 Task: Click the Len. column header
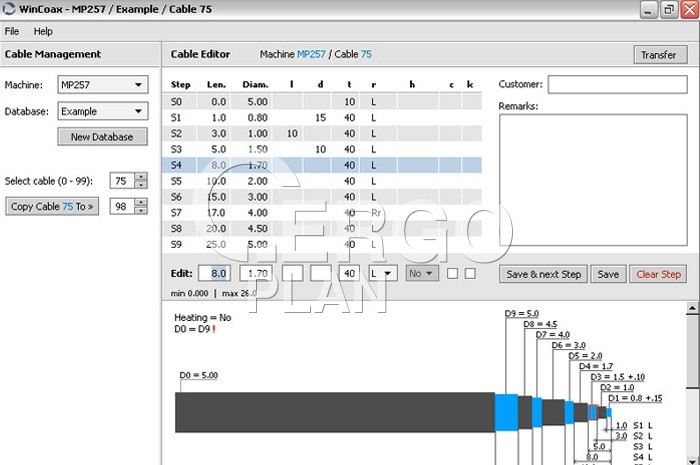tap(217, 84)
